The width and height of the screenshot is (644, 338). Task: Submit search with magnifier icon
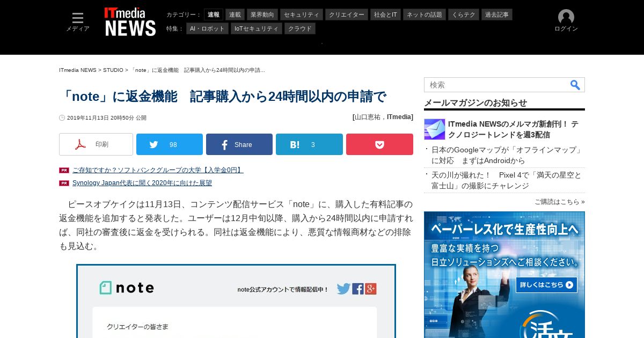[575, 85]
